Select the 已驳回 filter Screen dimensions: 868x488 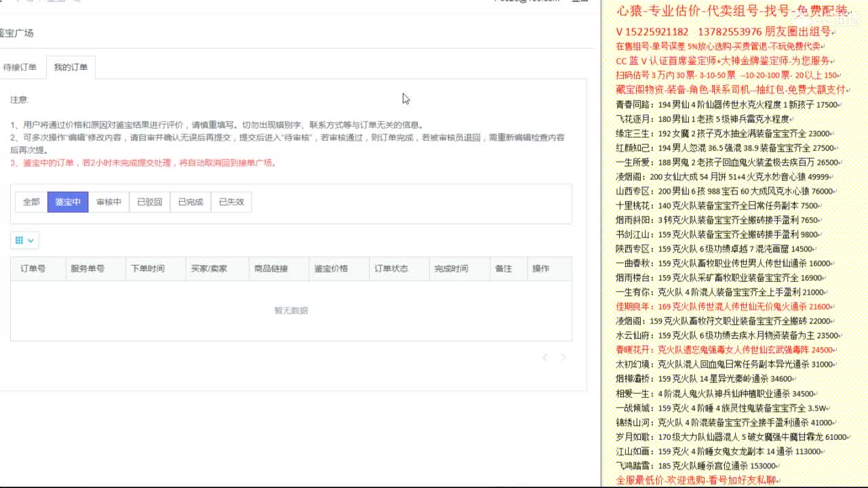point(149,201)
